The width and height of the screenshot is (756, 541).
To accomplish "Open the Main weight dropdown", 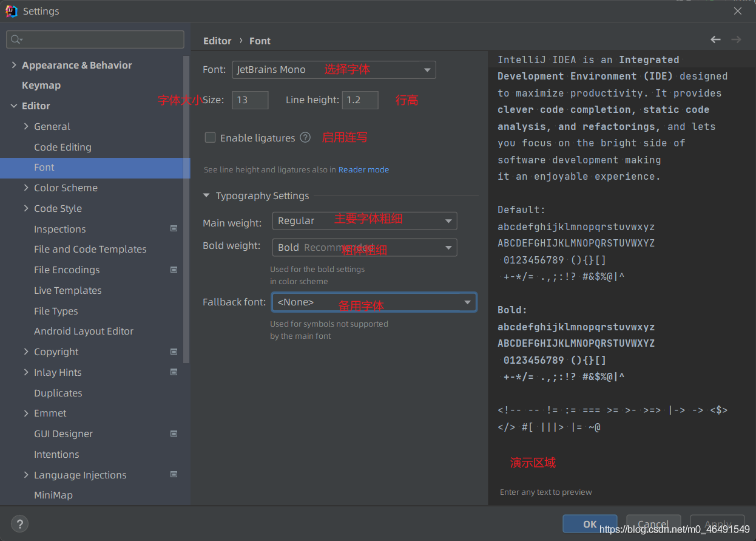I will tap(364, 221).
